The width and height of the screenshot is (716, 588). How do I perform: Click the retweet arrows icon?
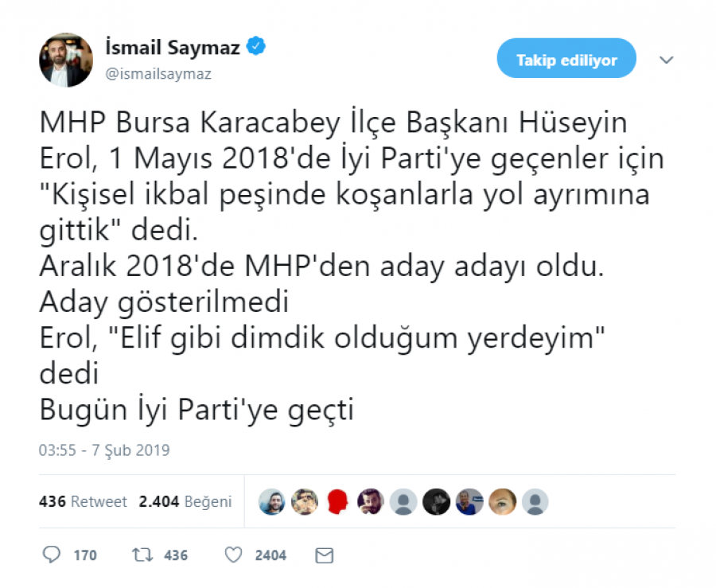click(x=142, y=555)
